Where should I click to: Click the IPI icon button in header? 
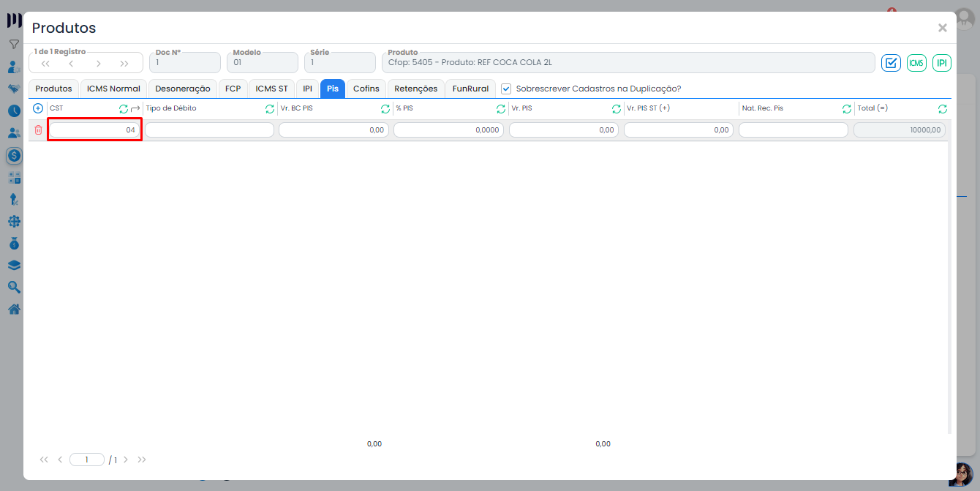(x=942, y=63)
